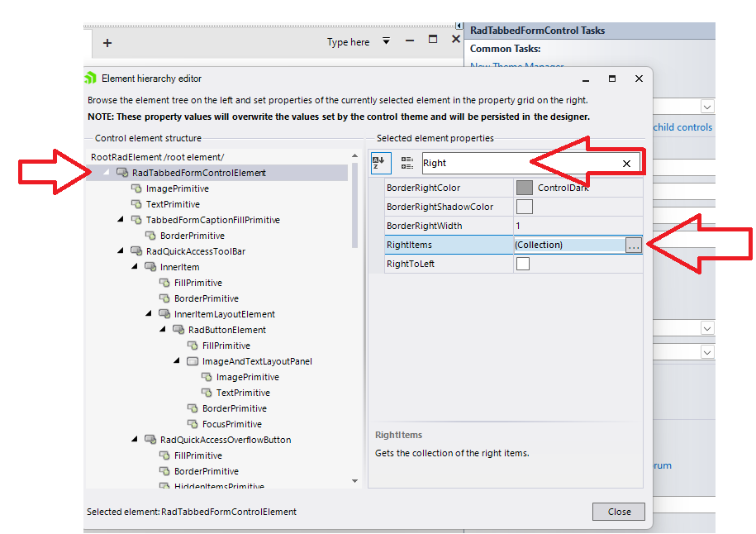Select the BorderRightWidth property name

(x=425, y=226)
